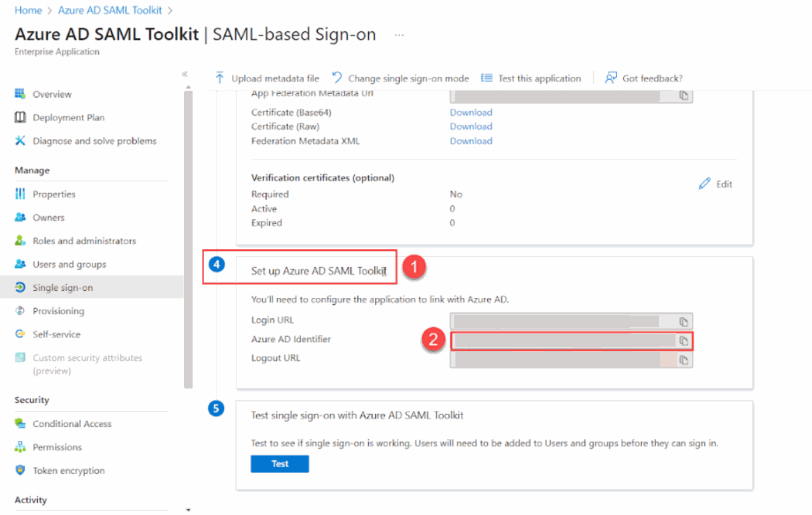Open the ellipsis menu beside the page title
This screenshot has width=812, height=515.
pos(400,34)
